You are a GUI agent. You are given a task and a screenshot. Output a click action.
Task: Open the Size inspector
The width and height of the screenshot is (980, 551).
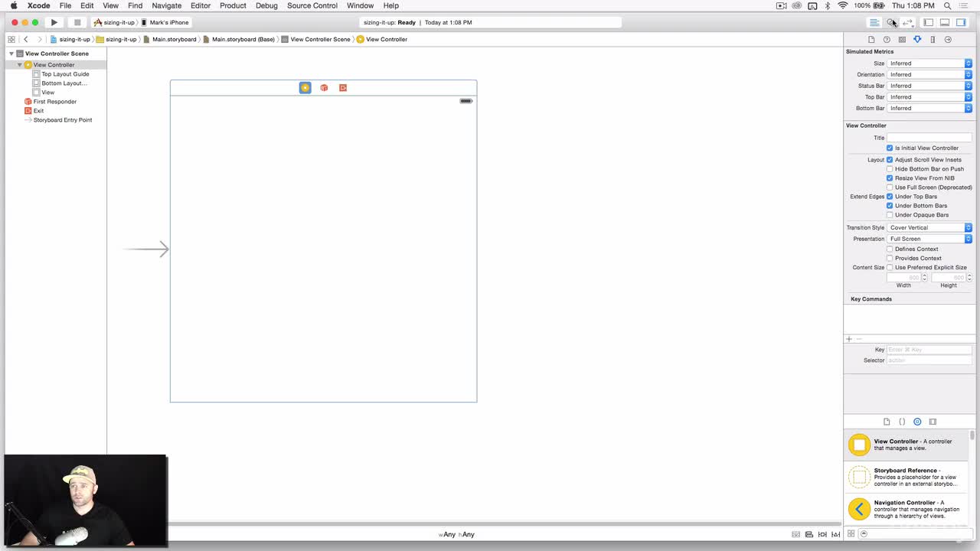point(933,39)
